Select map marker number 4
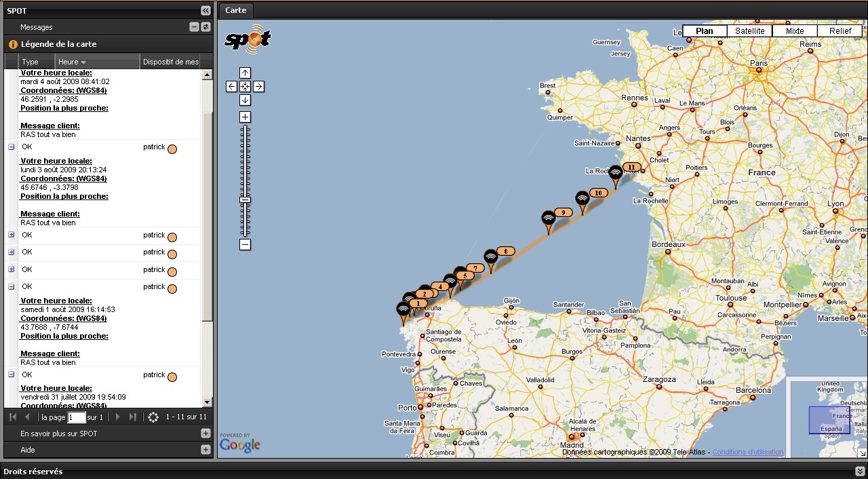868x479 pixels. (441, 286)
